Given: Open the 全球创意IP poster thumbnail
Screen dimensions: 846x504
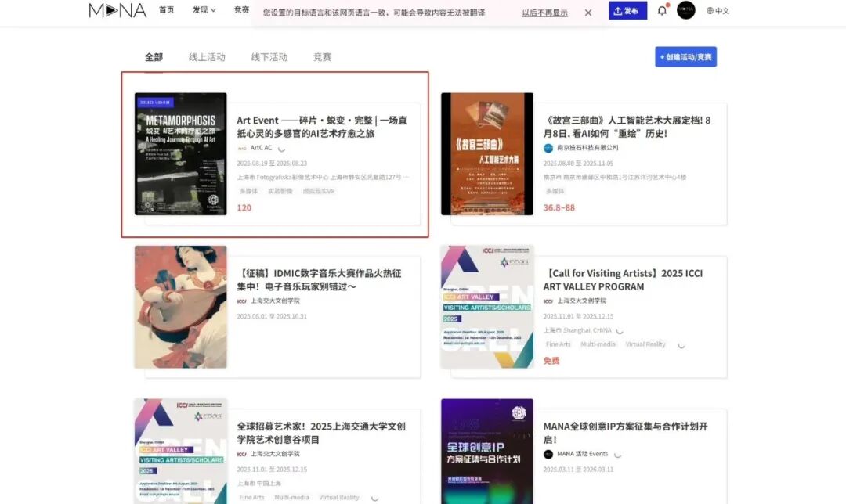Looking at the screenshot, I should pos(487,452).
